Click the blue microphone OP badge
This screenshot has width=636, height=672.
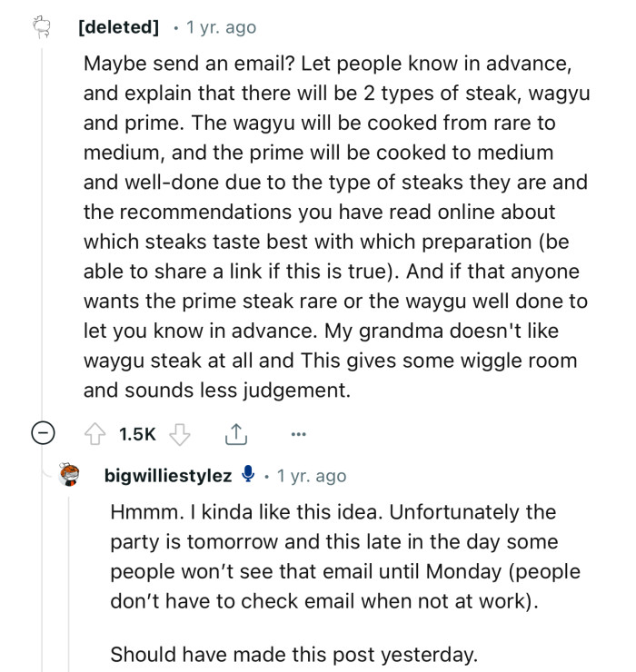click(247, 475)
